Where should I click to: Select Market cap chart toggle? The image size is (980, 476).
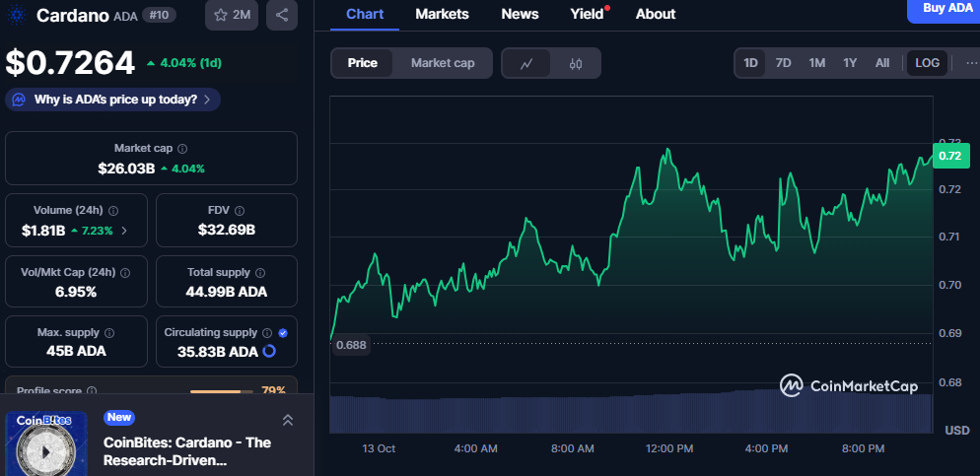[443, 63]
